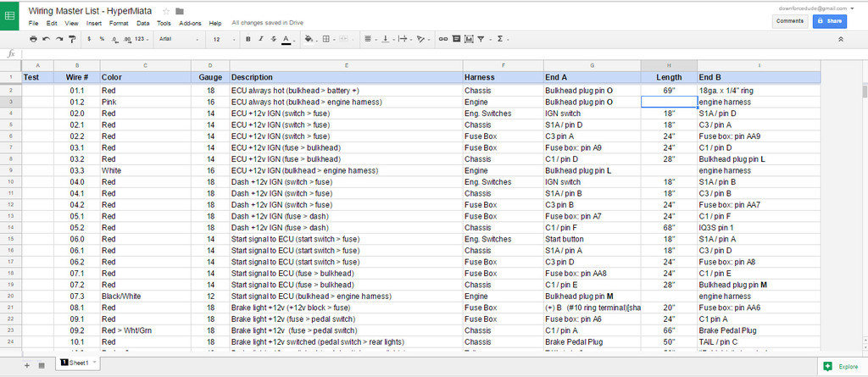Viewport: 868px width, 377px height.
Task: Click the merge cells icon
Action: [x=345, y=39]
